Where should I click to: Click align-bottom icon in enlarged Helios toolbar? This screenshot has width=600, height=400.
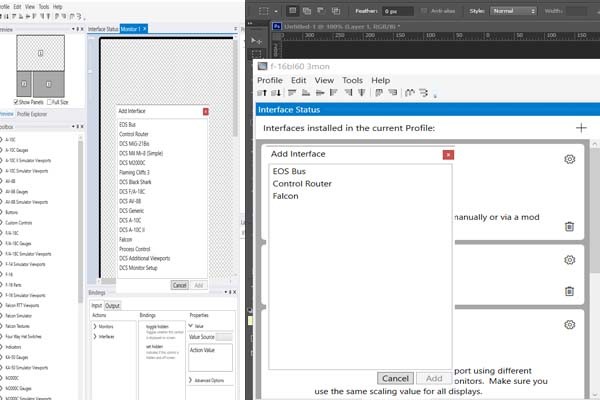[306, 93]
